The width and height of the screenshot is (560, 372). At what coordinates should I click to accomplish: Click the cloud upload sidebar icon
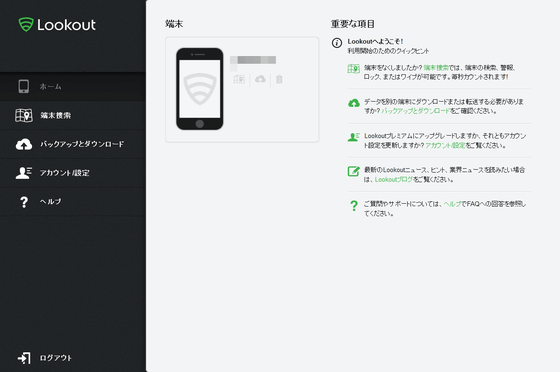24,144
